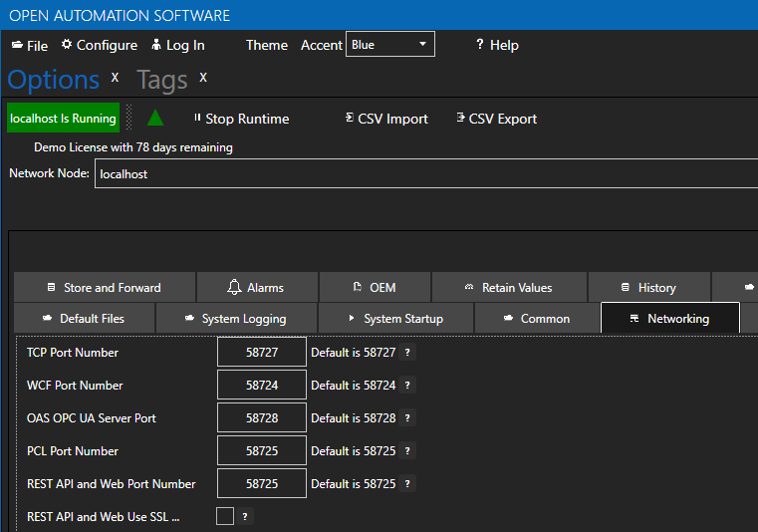
Task: Open help for OAS OPC UA Server Port
Action: coord(407,417)
